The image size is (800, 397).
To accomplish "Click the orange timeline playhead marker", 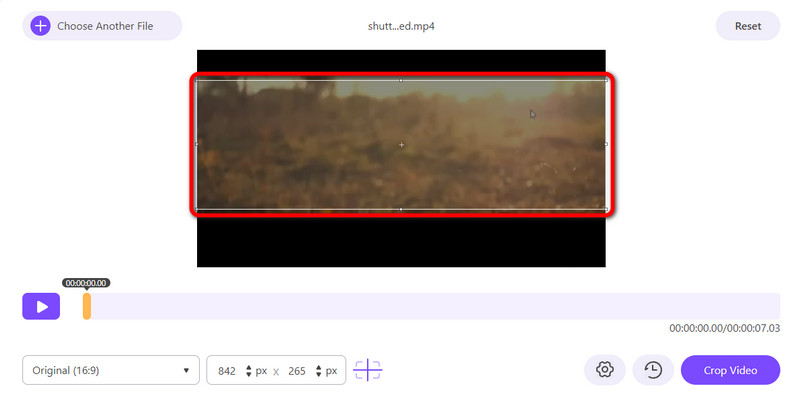I will coord(87,306).
